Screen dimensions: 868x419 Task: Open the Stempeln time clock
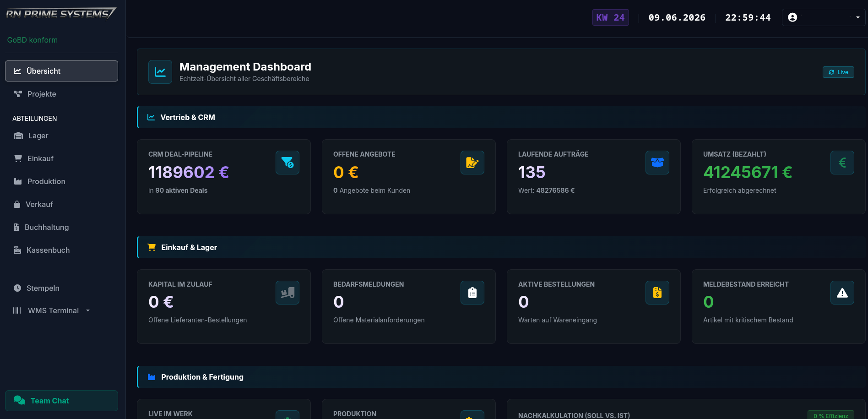click(x=61, y=288)
